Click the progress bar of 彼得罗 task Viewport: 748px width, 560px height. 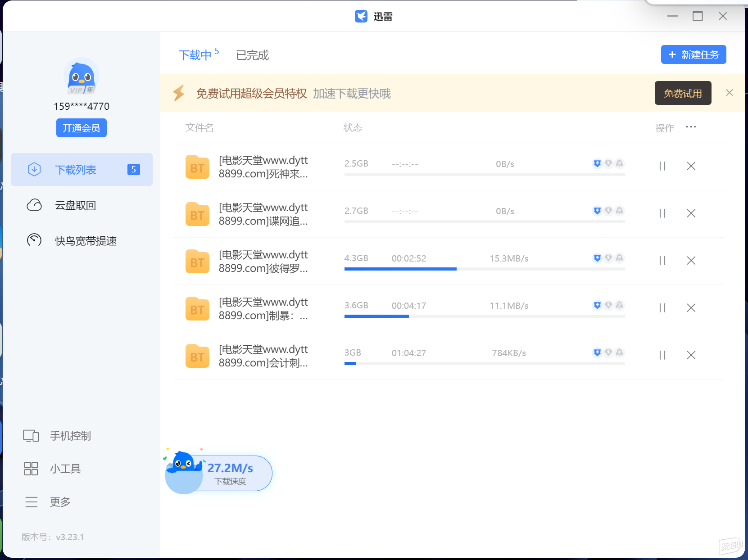485,269
